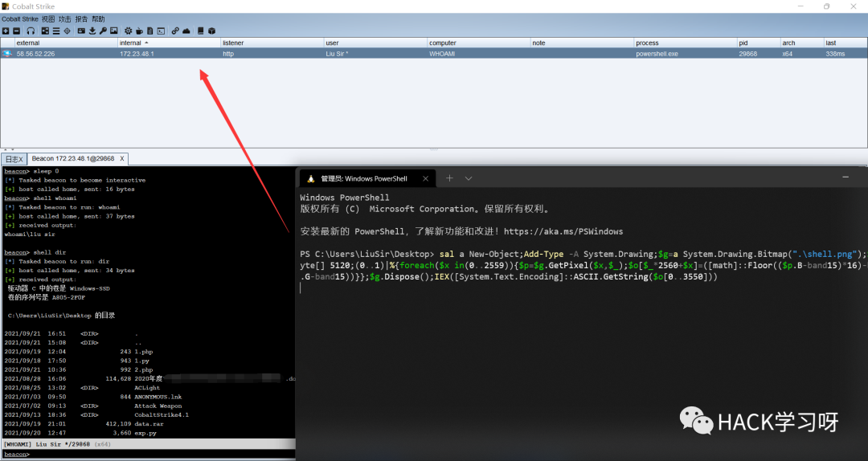868x461 pixels.
Task: Open the About cube icon
Action: 211,31
